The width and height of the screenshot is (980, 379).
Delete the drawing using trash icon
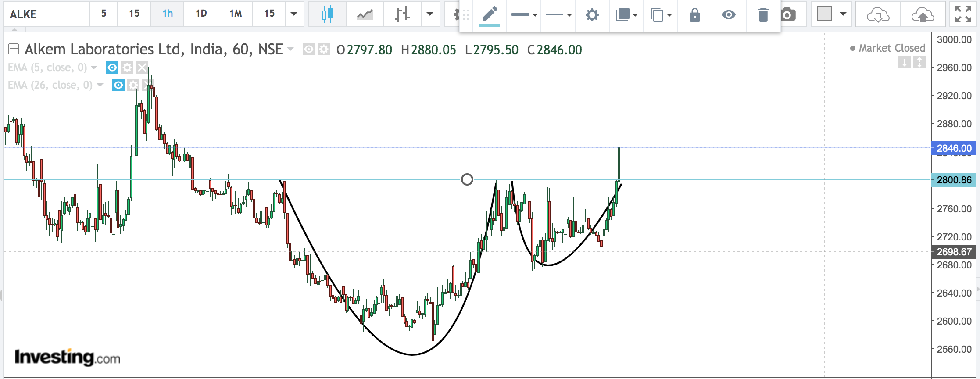pos(763,15)
